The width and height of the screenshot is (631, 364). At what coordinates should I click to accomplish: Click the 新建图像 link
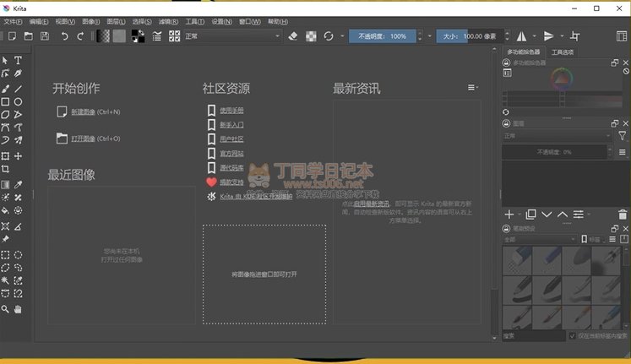click(x=84, y=111)
